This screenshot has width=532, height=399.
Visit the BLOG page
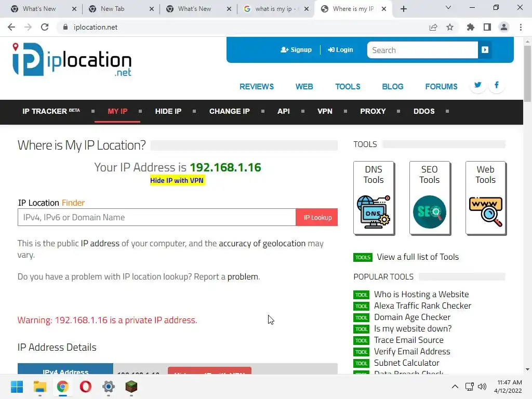(393, 87)
